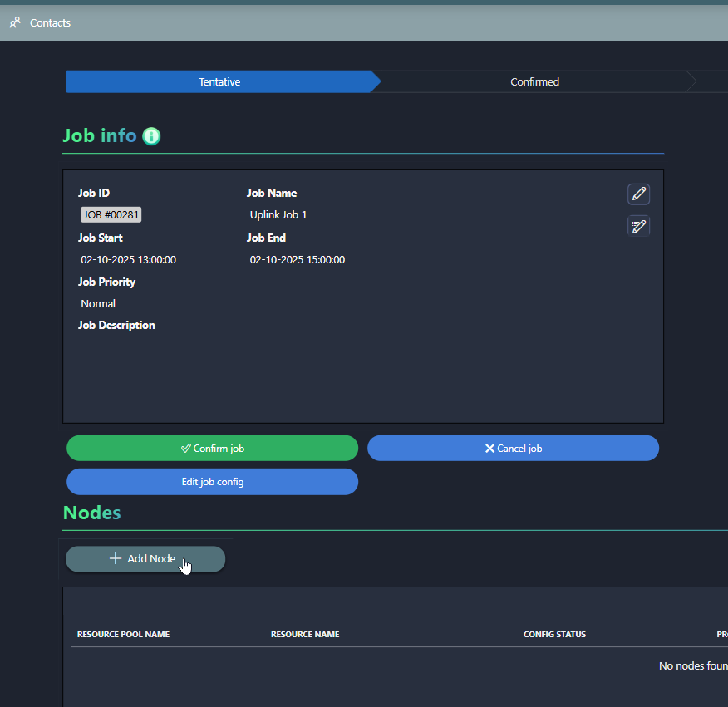Click the JOB #00281 ID badge
Image resolution: width=728 pixels, height=707 pixels.
click(x=111, y=215)
